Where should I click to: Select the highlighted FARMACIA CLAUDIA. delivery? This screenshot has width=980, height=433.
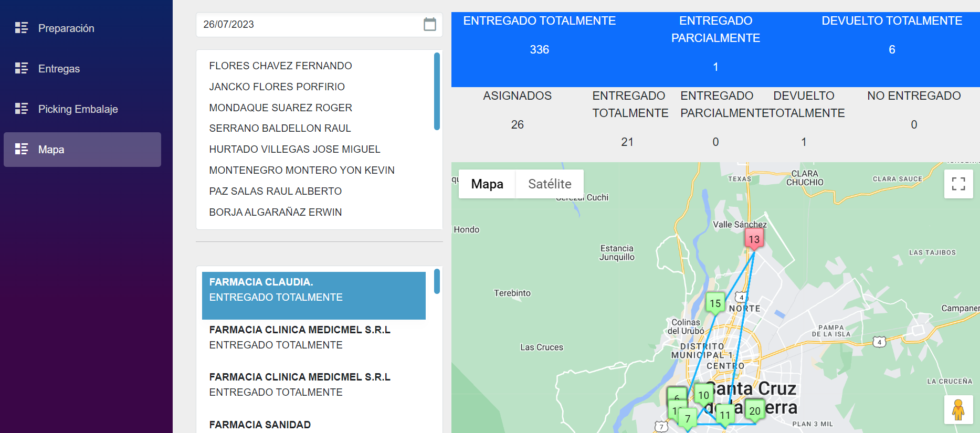pyautogui.click(x=314, y=295)
